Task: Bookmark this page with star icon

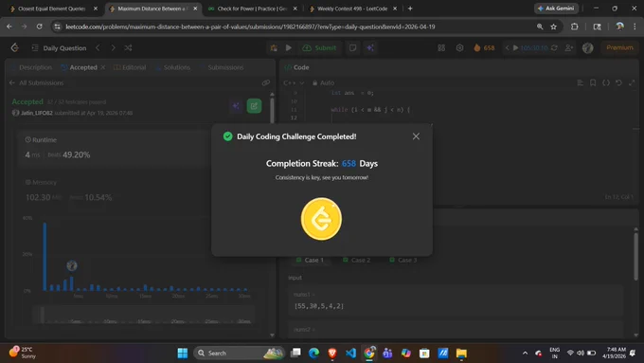Action: [x=554, y=27]
